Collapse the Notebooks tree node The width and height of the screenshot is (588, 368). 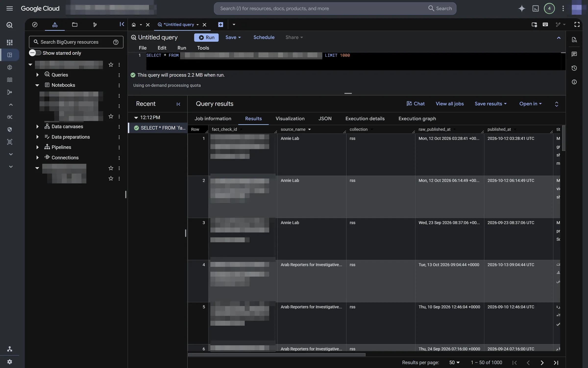click(x=37, y=85)
